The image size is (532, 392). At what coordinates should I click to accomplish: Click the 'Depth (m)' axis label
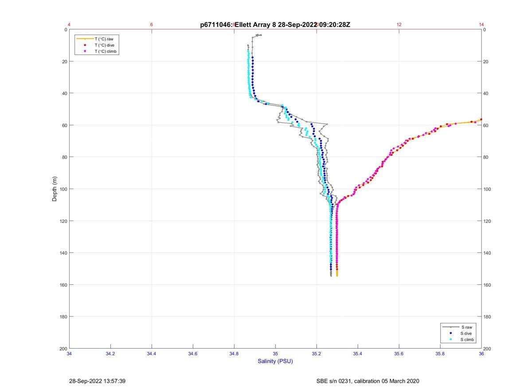coord(55,189)
